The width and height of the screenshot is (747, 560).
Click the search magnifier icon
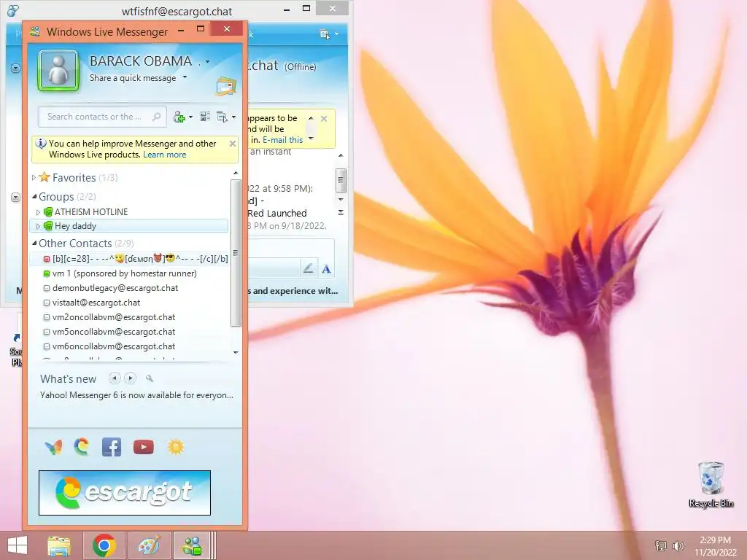156,117
